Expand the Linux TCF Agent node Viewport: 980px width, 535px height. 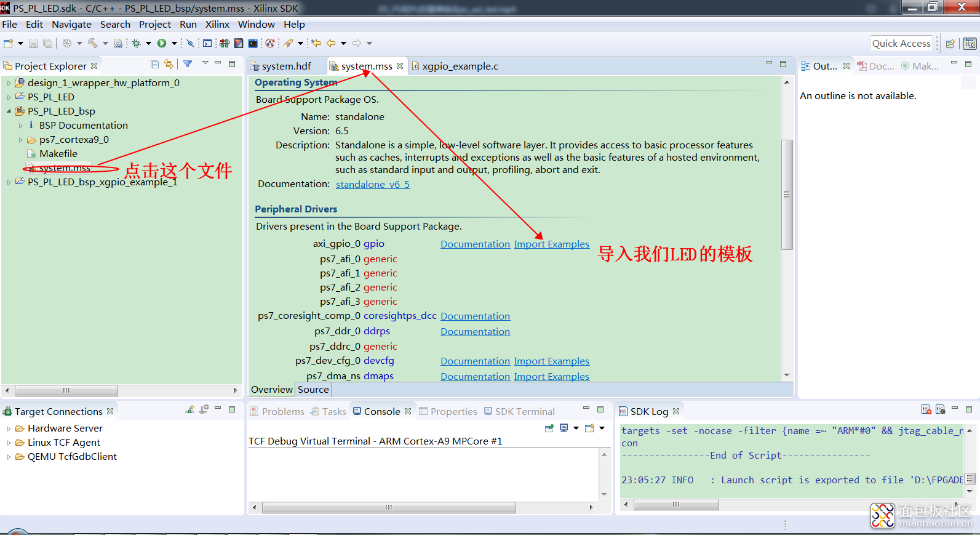(x=9, y=443)
